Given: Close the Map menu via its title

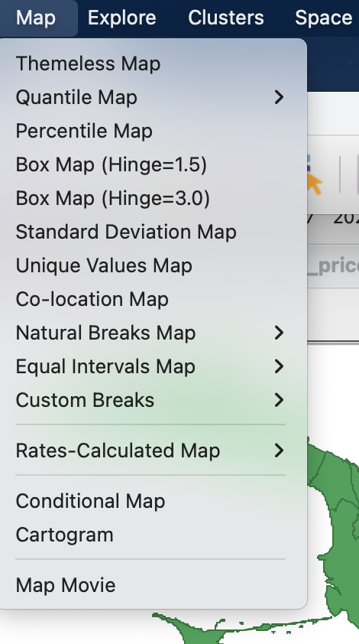Looking at the screenshot, I should (36, 18).
